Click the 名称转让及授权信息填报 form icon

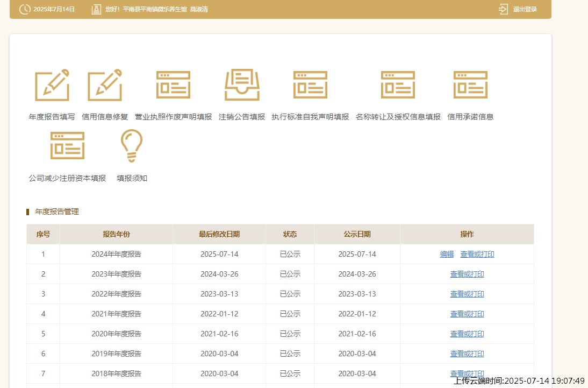coord(398,85)
